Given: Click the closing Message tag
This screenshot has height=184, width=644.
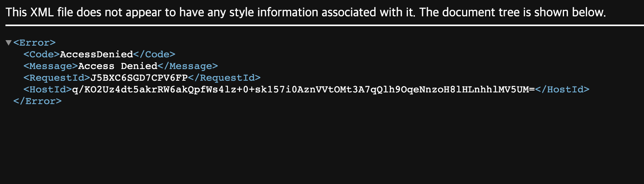Looking at the screenshot, I should [188, 66].
